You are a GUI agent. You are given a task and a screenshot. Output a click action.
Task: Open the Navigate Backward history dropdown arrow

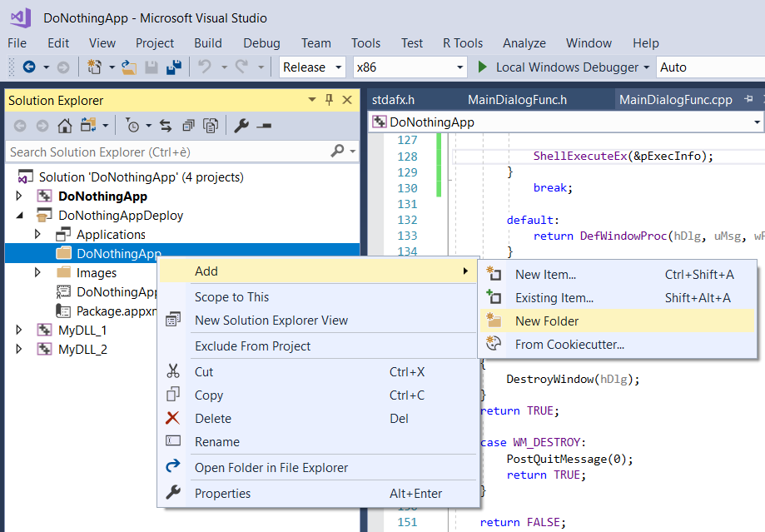pos(47,67)
